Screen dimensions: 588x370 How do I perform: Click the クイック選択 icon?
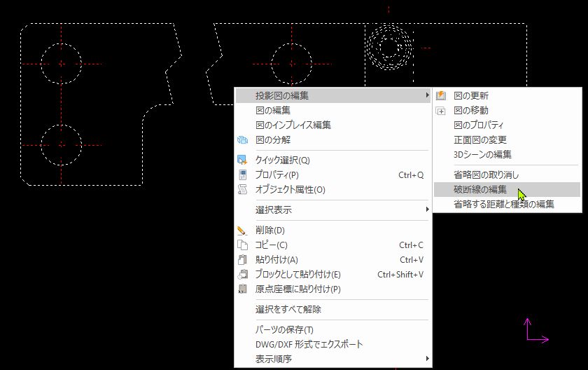tap(242, 160)
